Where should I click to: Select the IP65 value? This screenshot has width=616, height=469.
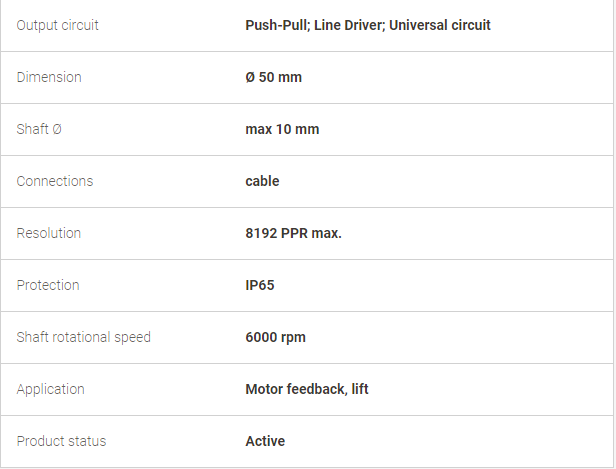pyautogui.click(x=260, y=285)
